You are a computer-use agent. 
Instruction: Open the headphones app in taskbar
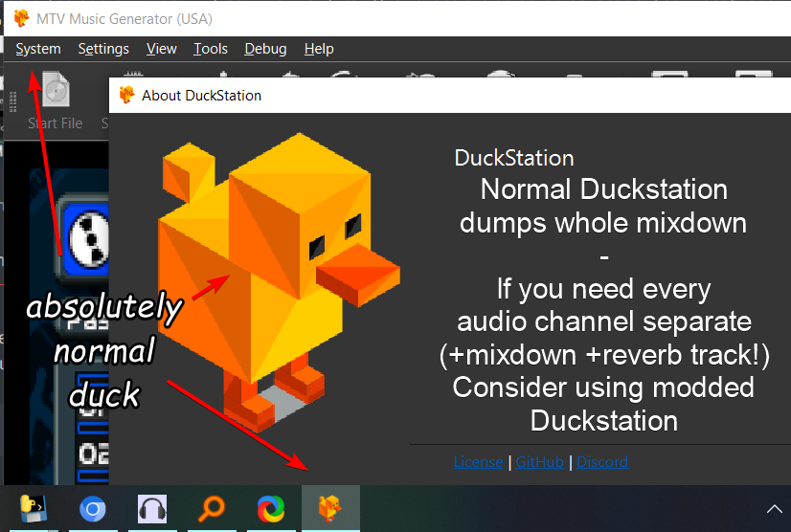pos(152,509)
